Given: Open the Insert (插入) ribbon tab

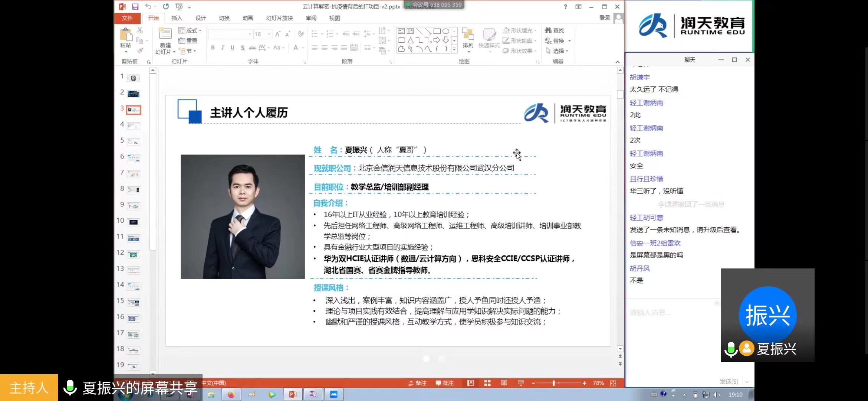Looking at the screenshot, I should coord(177,18).
